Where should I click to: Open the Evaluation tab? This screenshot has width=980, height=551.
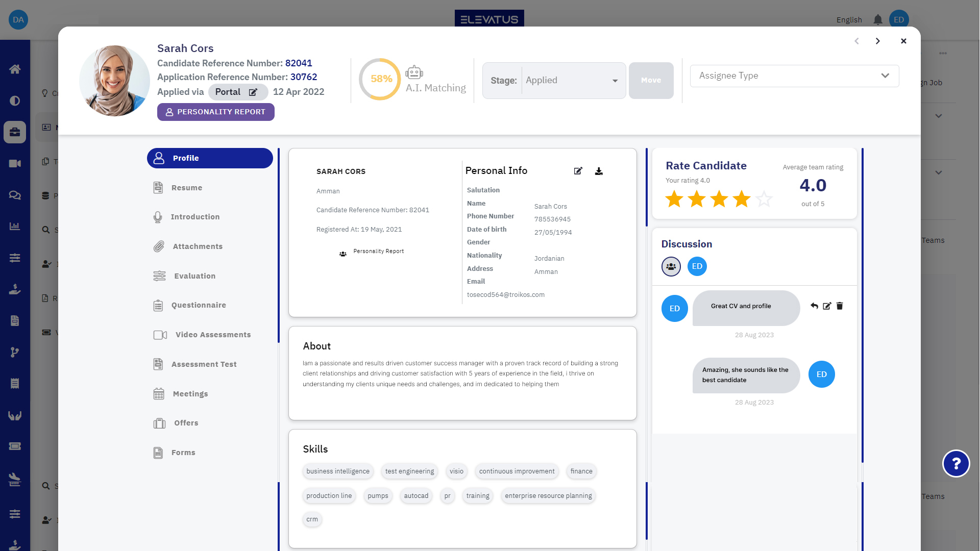(x=194, y=276)
